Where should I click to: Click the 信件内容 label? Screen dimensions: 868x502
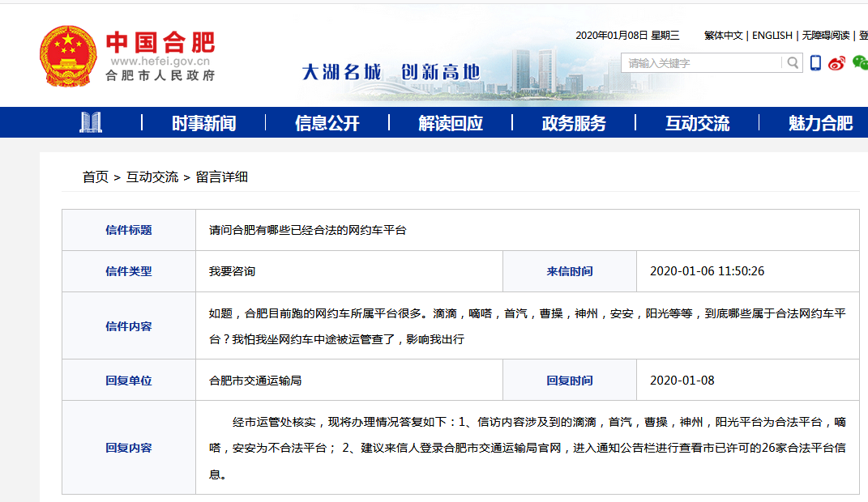point(128,326)
